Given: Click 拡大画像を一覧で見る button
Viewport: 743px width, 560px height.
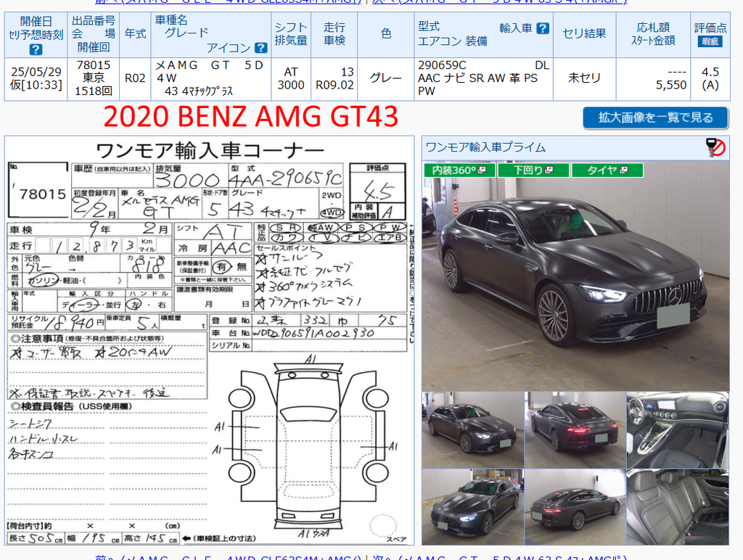Looking at the screenshot, I should 655,118.
